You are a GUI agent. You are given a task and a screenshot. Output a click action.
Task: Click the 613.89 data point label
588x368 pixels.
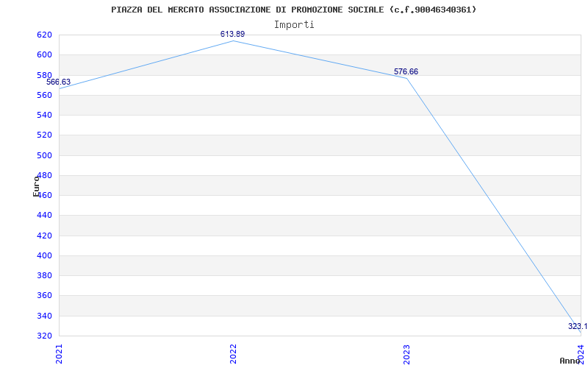(x=232, y=34)
